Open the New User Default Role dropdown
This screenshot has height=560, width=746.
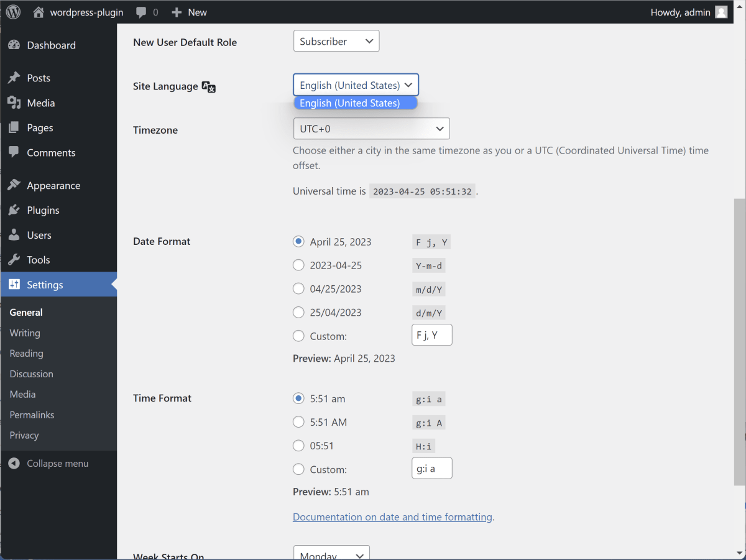pyautogui.click(x=336, y=41)
